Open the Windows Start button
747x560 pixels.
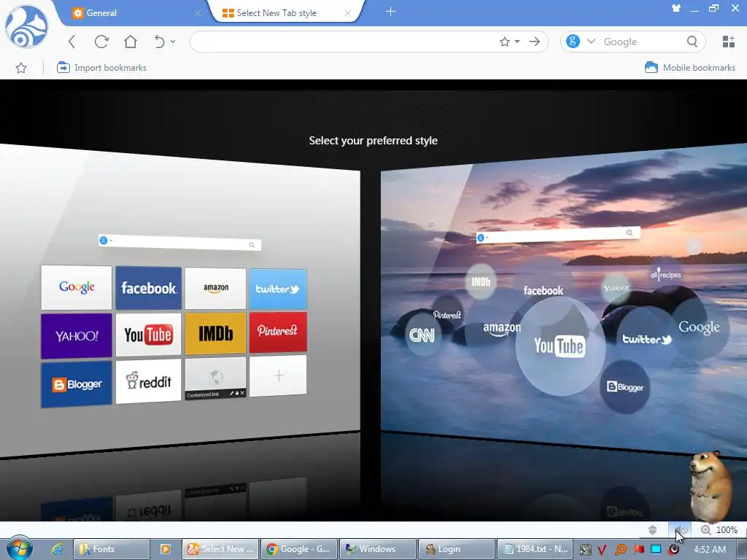coord(19,548)
